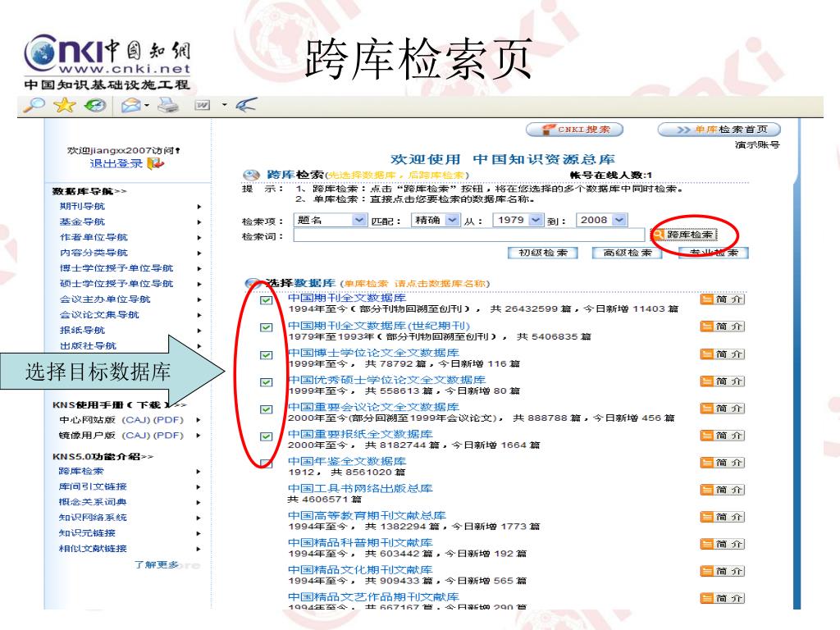Switch to 高级检索 tab
Screen dimensions: 840x630
coord(628,253)
